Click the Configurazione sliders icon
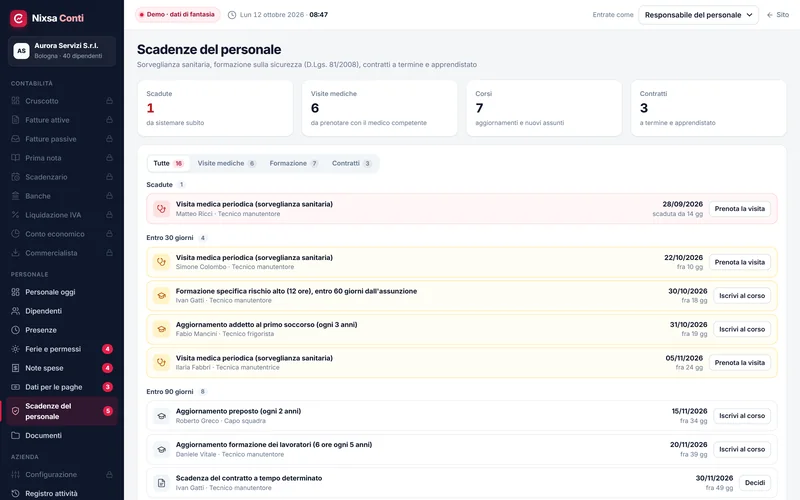The image size is (800, 500). 15,474
